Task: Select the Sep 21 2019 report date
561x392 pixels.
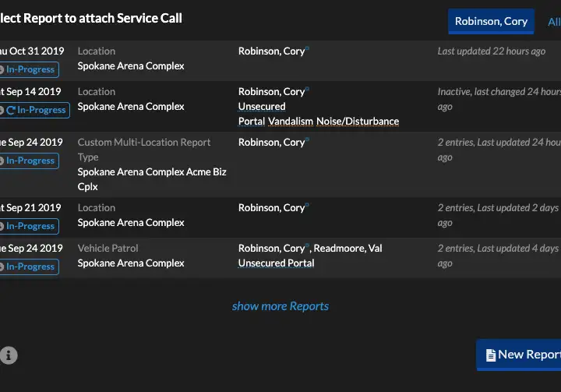Action: click(30, 207)
